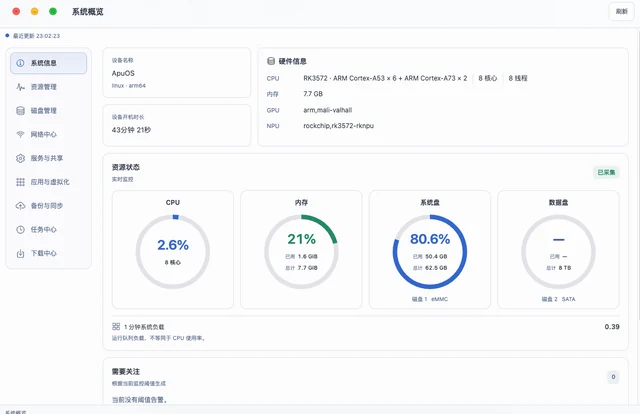
Task: Click the 8 线程 label
Action: click(x=518, y=78)
